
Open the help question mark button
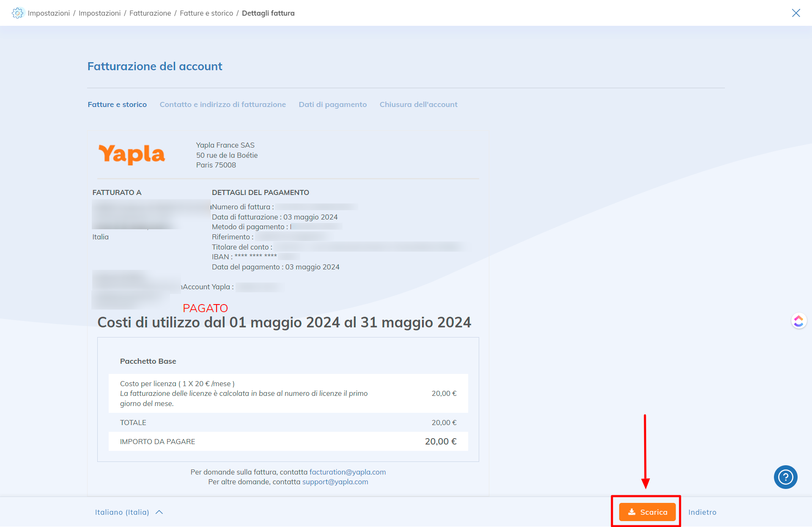(785, 477)
